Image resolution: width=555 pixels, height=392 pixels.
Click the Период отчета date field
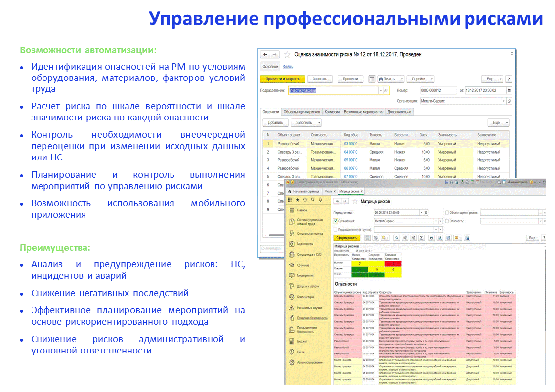click(x=396, y=213)
